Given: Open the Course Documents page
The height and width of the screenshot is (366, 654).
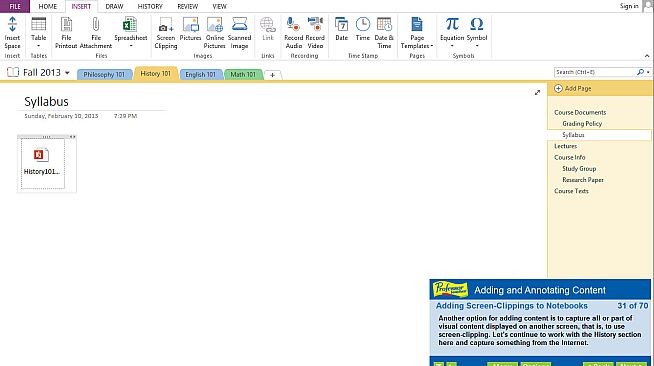Looking at the screenshot, I should click(580, 113).
